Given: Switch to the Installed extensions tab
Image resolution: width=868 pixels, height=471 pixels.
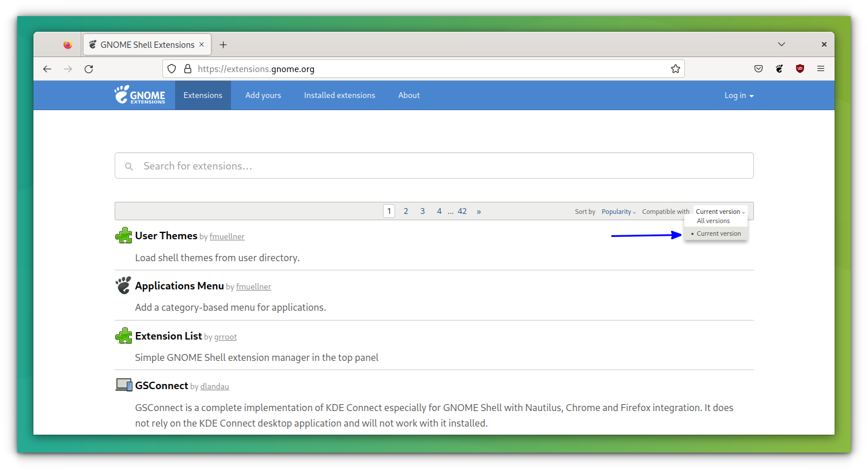Looking at the screenshot, I should tap(339, 95).
